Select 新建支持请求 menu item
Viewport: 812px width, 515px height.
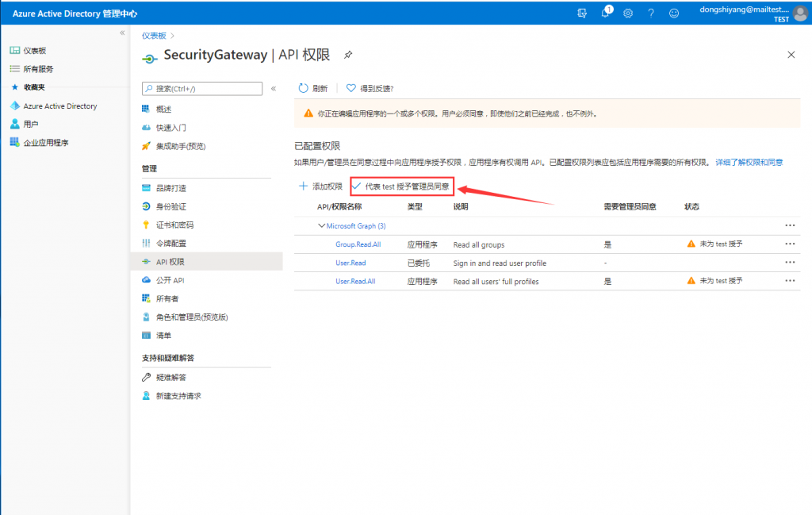[178, 396]
